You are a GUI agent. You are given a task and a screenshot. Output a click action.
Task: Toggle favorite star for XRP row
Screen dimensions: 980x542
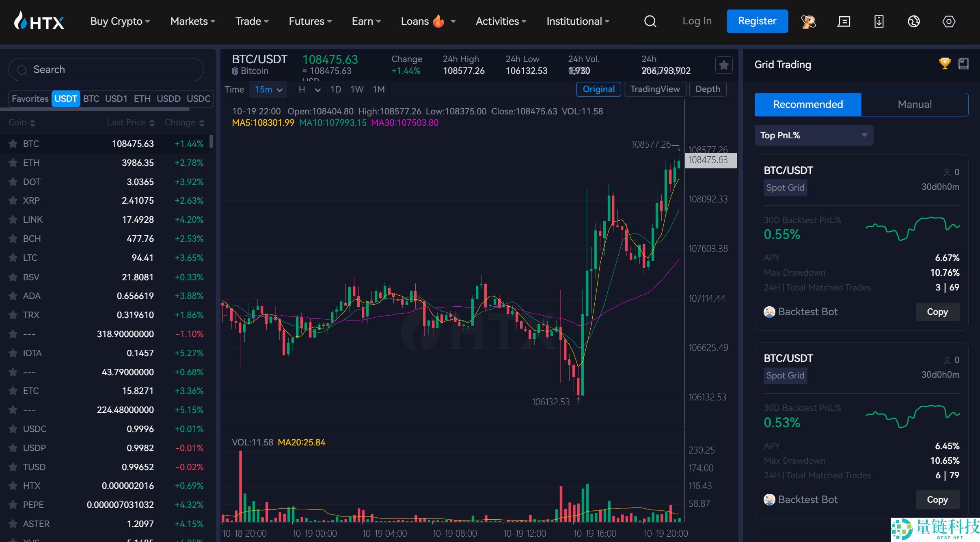tap(13, 200)
